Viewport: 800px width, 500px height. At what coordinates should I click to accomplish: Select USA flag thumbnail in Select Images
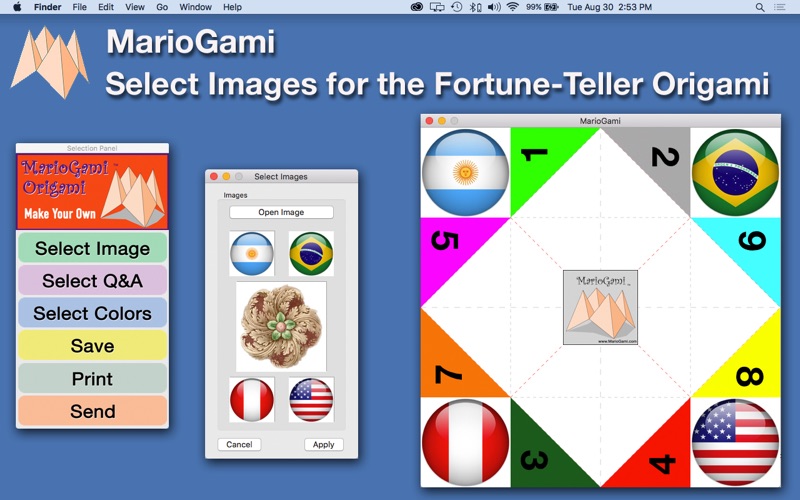[x=311, y=399]
